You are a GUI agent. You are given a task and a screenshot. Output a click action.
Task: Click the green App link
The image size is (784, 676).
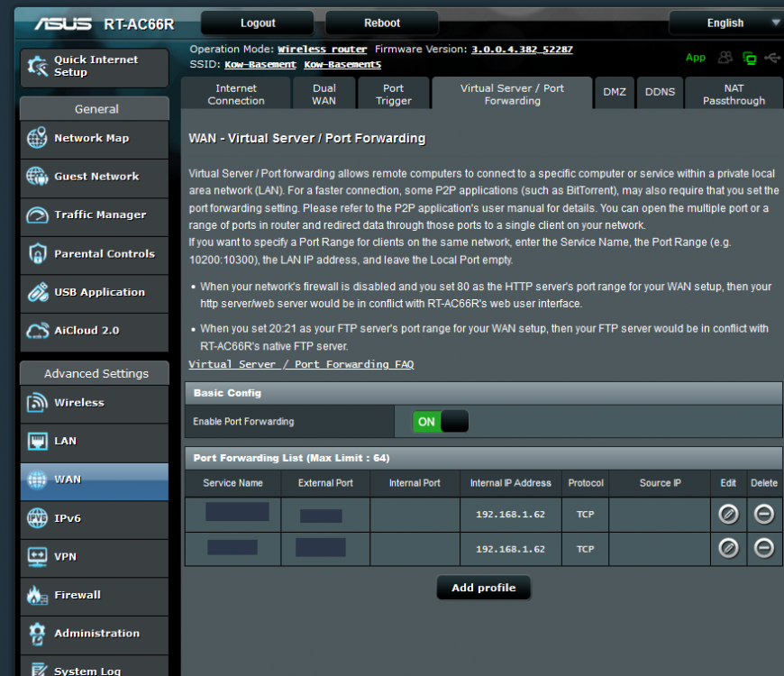[696, 57]
